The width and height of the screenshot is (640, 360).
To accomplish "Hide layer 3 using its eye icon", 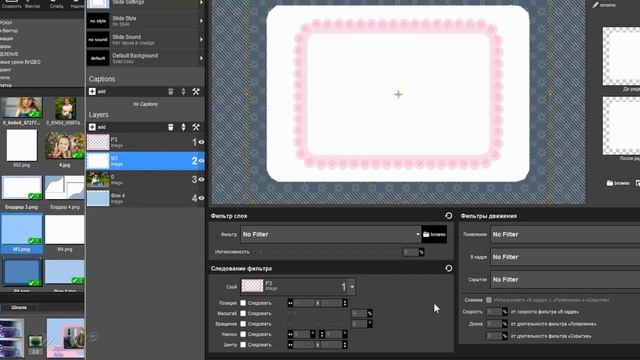I will (x=201, y=180).
